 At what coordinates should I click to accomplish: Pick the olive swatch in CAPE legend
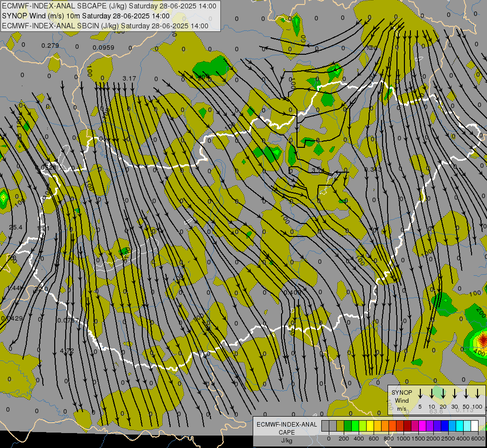pyautogui.click(x=340, y=426)
